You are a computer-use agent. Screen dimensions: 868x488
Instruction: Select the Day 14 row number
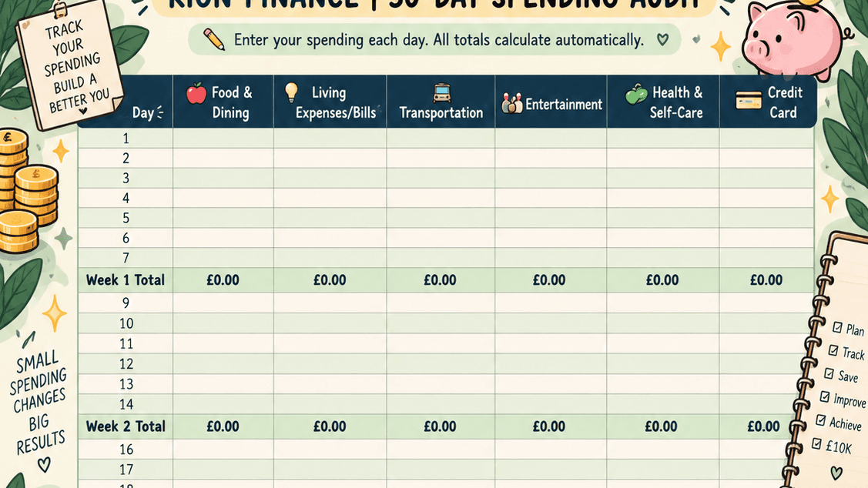(126, 404)
